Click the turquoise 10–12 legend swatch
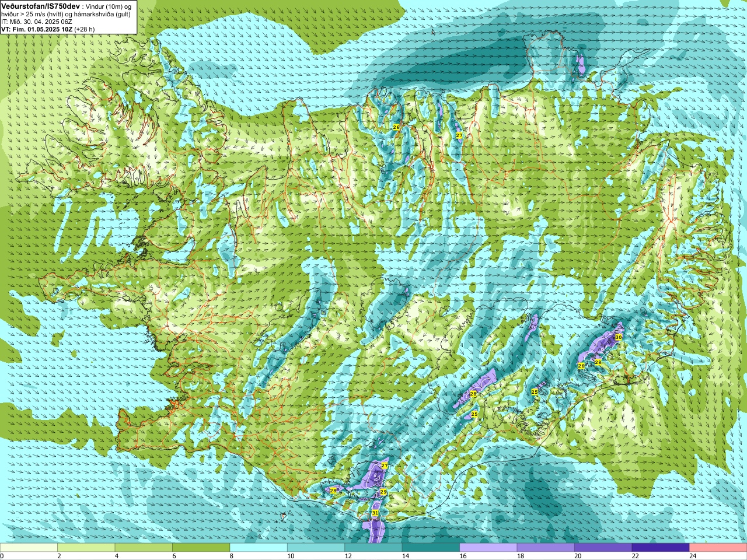Screen dimensions: 747x560 pos(316,548)
